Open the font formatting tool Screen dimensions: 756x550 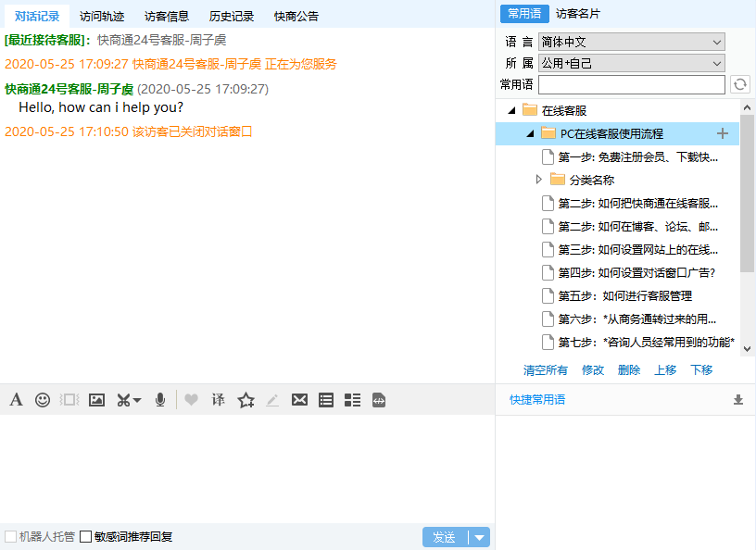coord(16,400)
